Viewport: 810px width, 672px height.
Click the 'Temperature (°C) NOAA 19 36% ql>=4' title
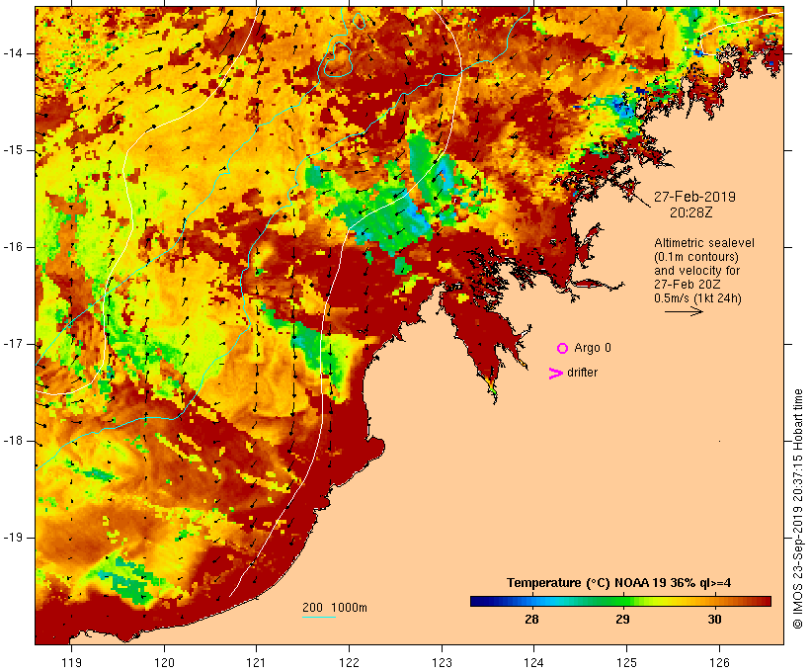pyautogui.click(x=619, y=583)
